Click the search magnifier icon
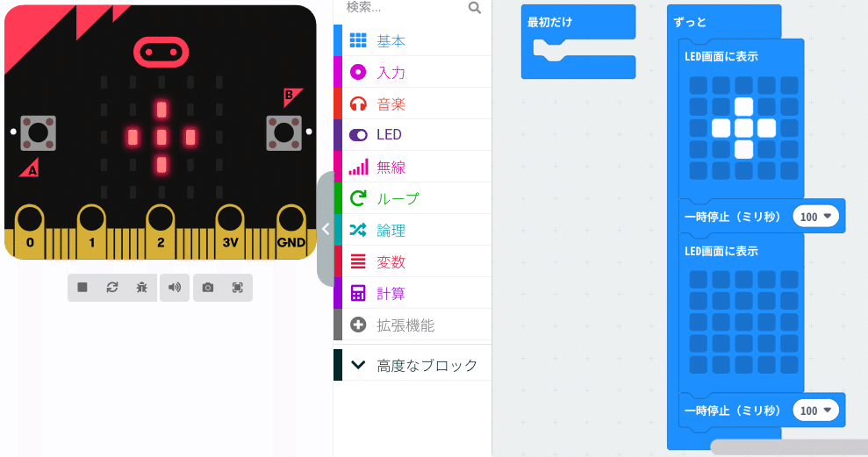Image resolution: width=868 pixels, height=457 pixels. coord(475,7)
